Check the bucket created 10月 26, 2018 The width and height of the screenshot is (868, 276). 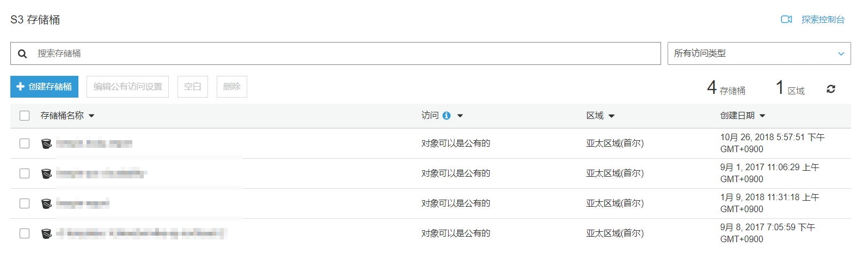(x=25, y=143)
